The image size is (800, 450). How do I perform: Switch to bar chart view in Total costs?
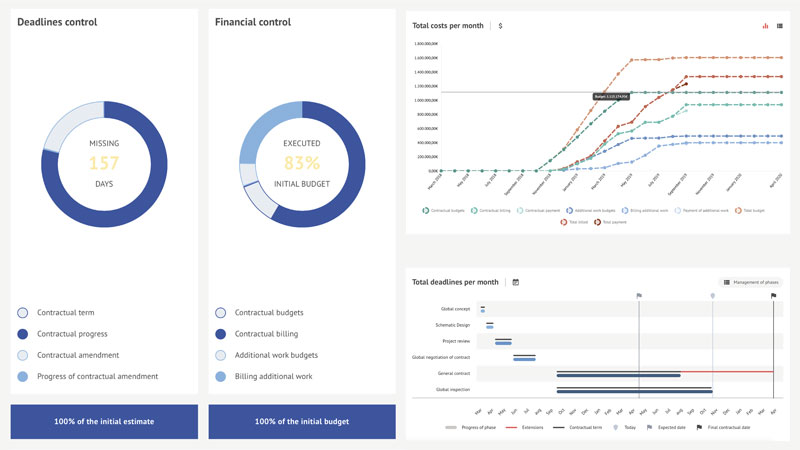pyautogui.click(x=765, y=26)
